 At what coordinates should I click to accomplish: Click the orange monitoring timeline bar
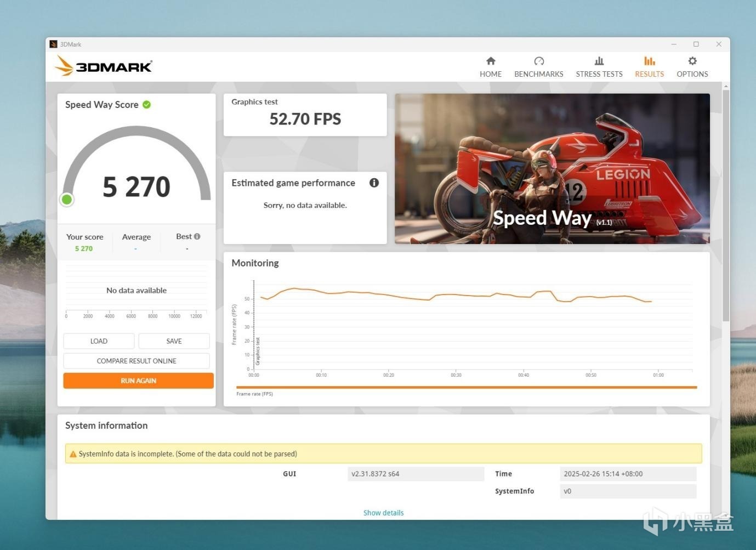(467, 387)
